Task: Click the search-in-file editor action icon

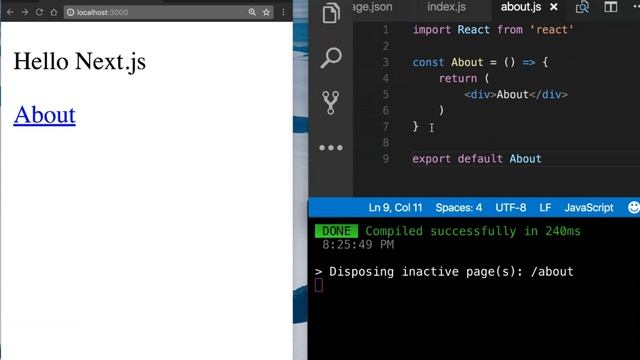Action: click(582, 7)
